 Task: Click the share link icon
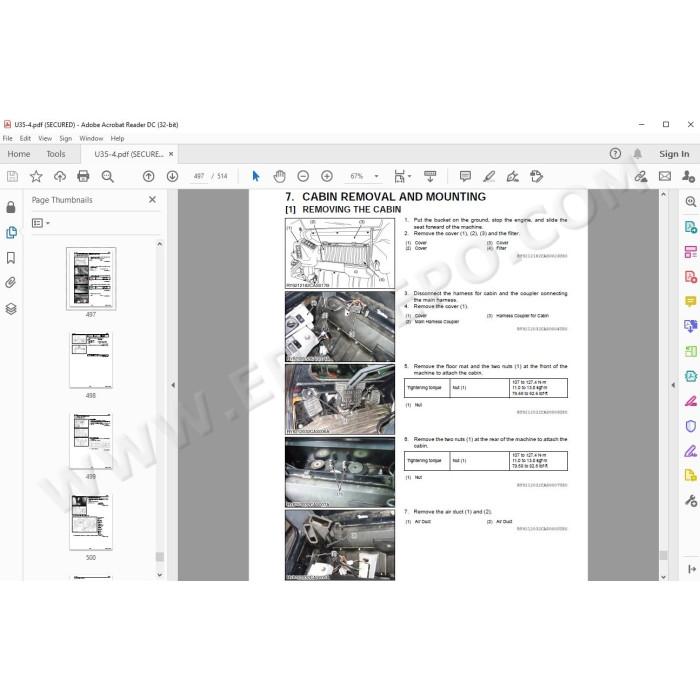(x=641, y=176)
